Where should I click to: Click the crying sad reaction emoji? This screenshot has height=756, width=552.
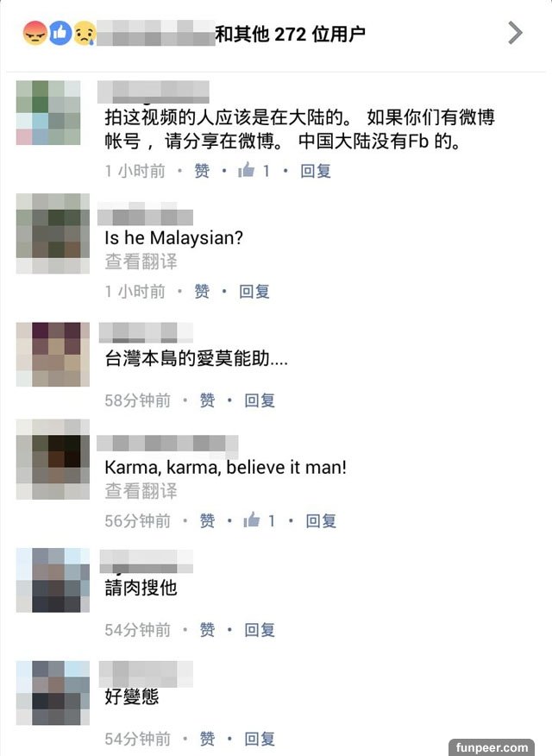tap(85, 34)
